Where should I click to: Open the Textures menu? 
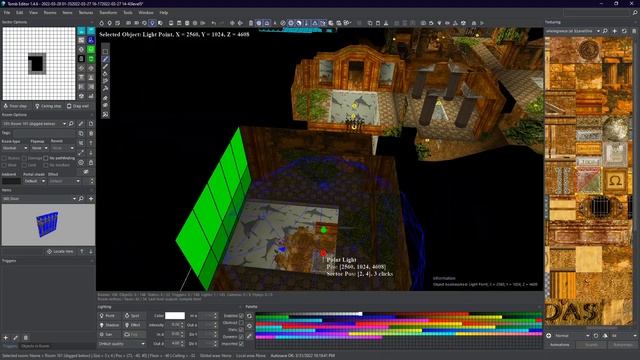tap(86, 13)
